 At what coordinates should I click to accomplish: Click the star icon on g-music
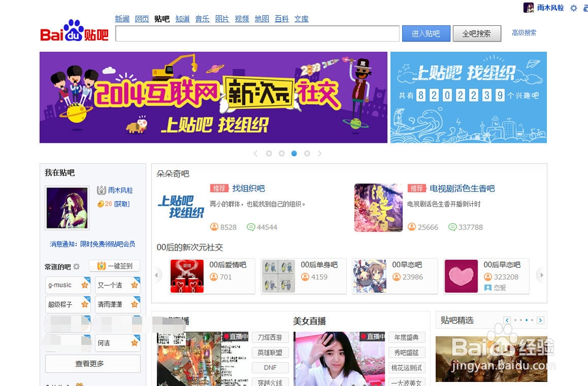click(x=85, y=285)
